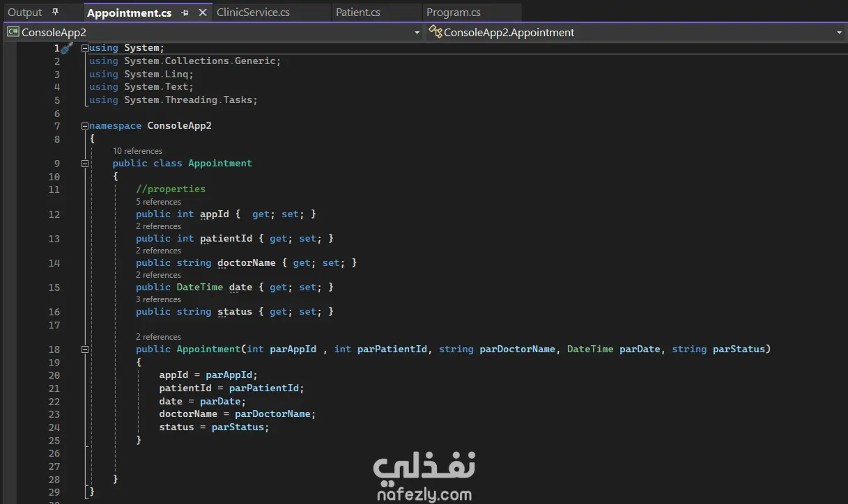848x504 pixels.
Task: Collapse the namespace ConsoleApp2 block
Action: (85, 126)
